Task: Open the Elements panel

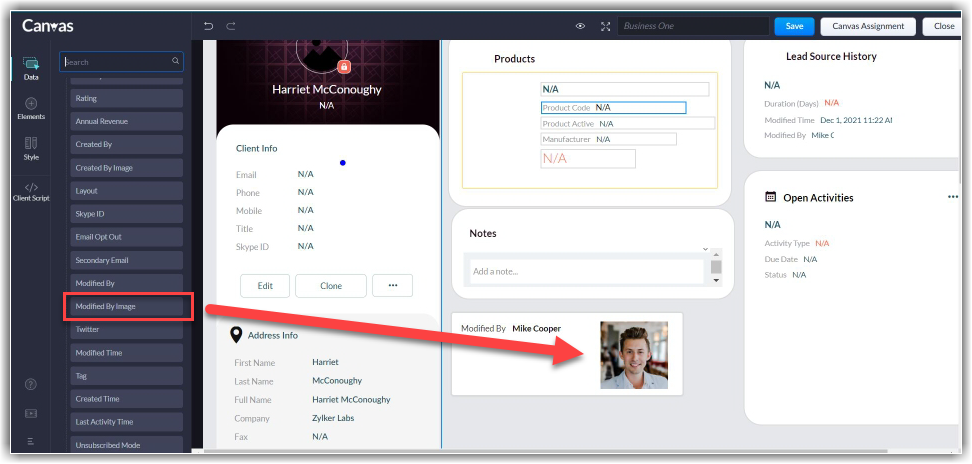Action: (x=31, y=108)
